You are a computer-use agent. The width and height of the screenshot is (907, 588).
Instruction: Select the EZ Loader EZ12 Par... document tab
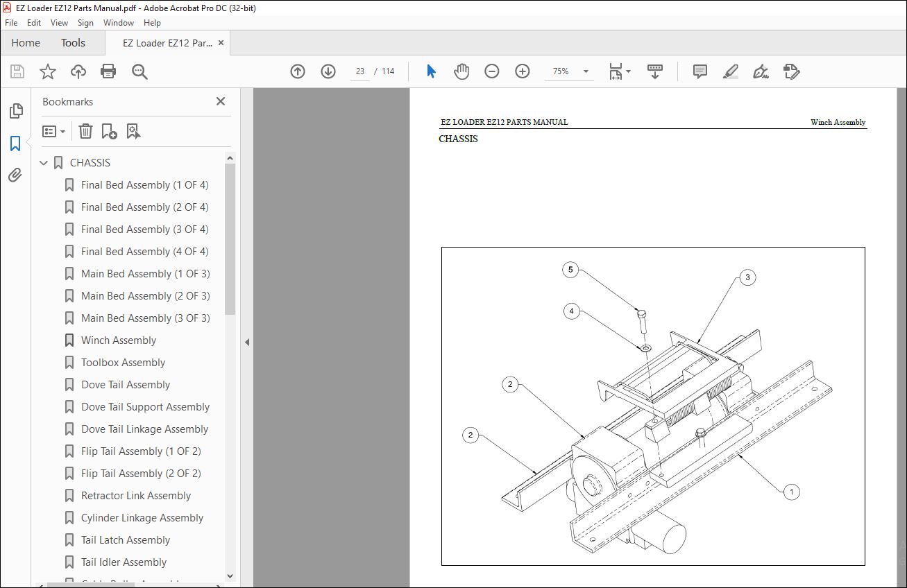tap(168, 43)
